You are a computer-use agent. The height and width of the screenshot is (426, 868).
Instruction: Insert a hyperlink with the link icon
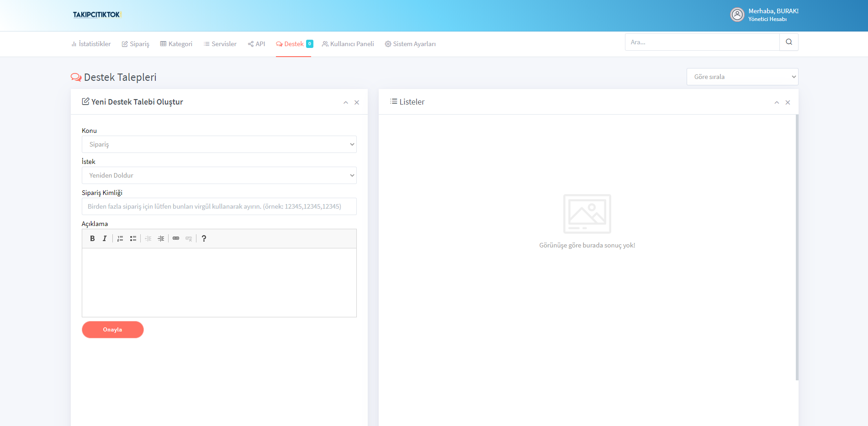tap(176, 238)
